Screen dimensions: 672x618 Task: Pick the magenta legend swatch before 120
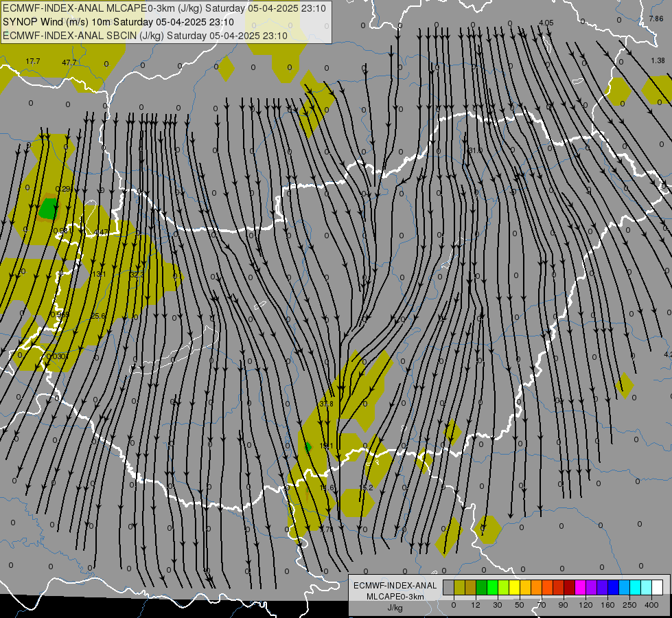(581, 588)
